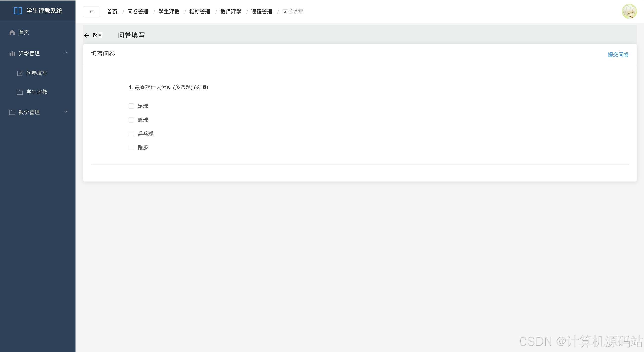The height and width of the screenshot is (352, 644).
Task: Expand the 教学管理 menu chevron
Action: tap(66, 112)
